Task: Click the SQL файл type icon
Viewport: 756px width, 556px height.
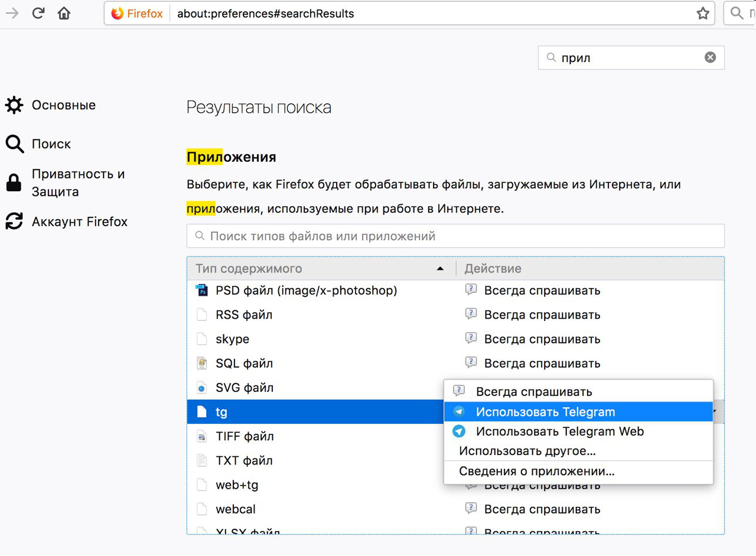Action: pyautogui.click(x=202, y=363)
